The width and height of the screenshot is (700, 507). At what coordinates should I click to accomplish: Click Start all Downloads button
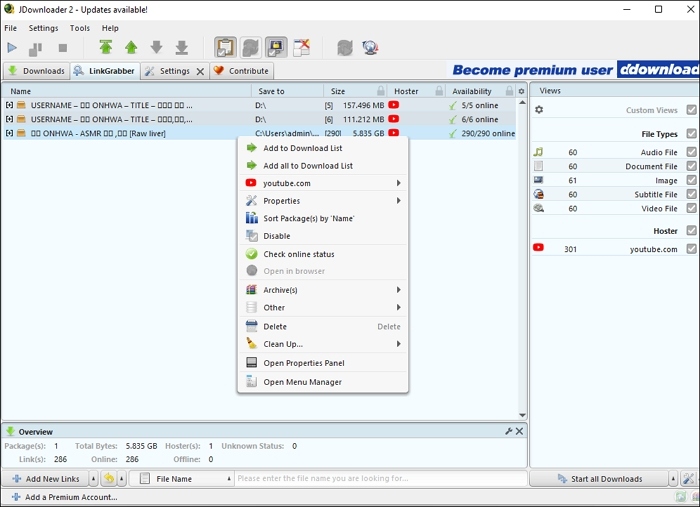[600, 479]
